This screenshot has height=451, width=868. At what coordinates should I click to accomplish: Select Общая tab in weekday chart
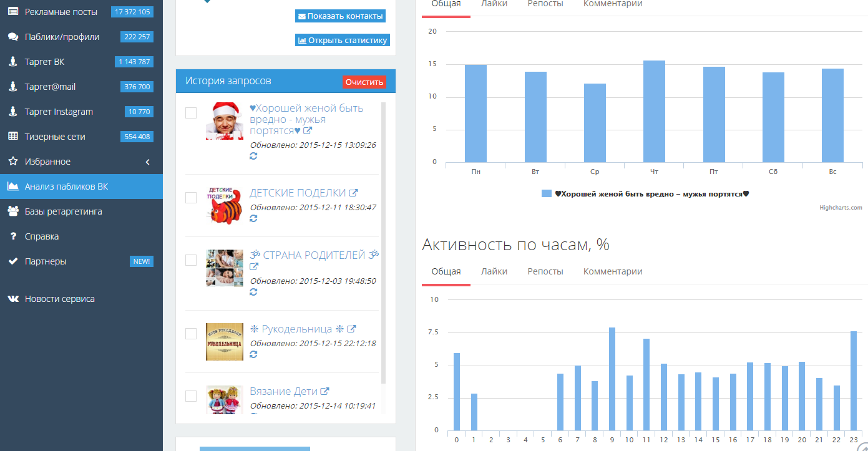tap(446, 4)
